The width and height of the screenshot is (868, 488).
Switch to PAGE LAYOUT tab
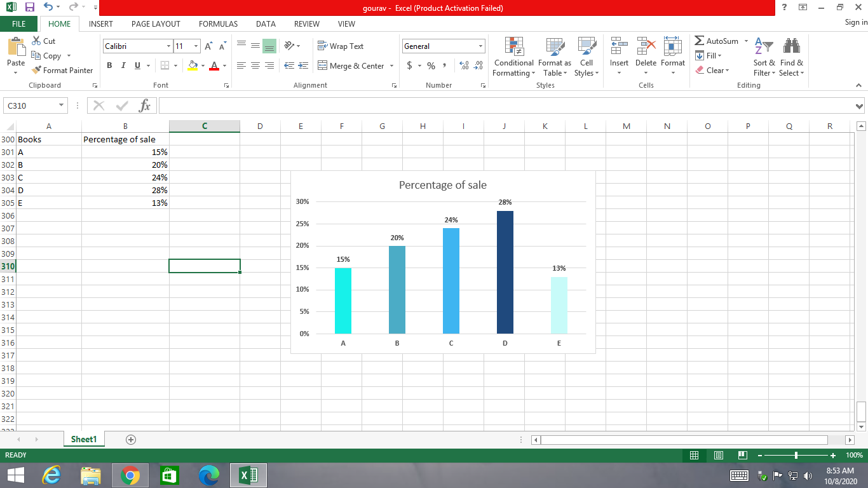click(156, 24)
